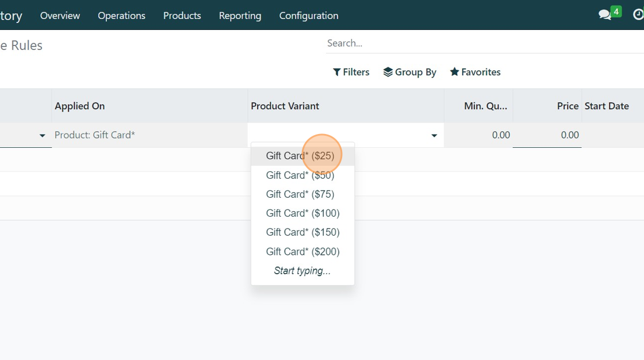Select Gift Card* ($100) variant
644x360 pixels.
pos(302,213)
